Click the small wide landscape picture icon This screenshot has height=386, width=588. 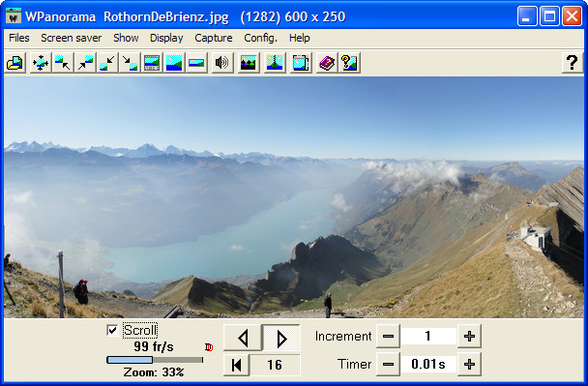[196, 63]
